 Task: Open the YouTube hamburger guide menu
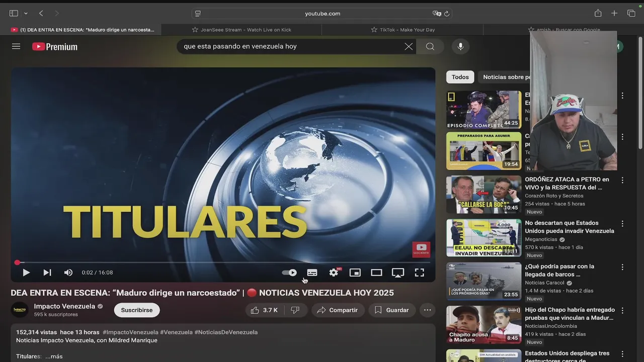click(16, 46)
